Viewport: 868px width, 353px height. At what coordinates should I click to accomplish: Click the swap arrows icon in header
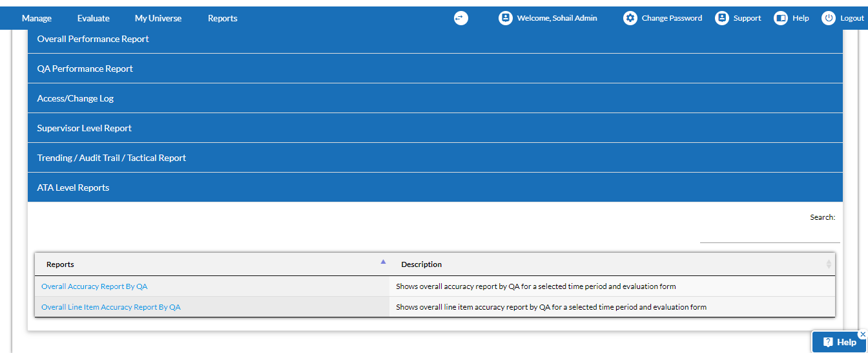460,18
